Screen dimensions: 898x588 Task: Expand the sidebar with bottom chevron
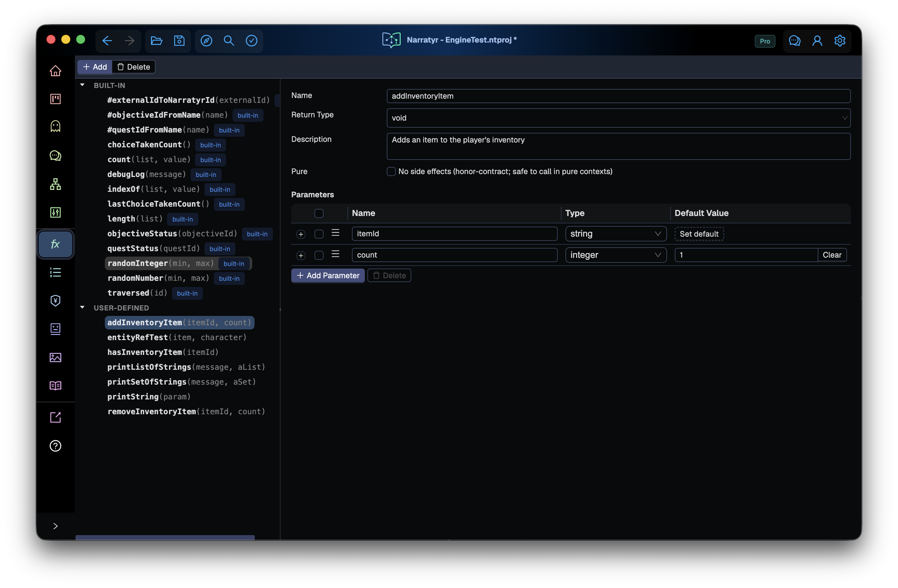[x=55, y=526]
